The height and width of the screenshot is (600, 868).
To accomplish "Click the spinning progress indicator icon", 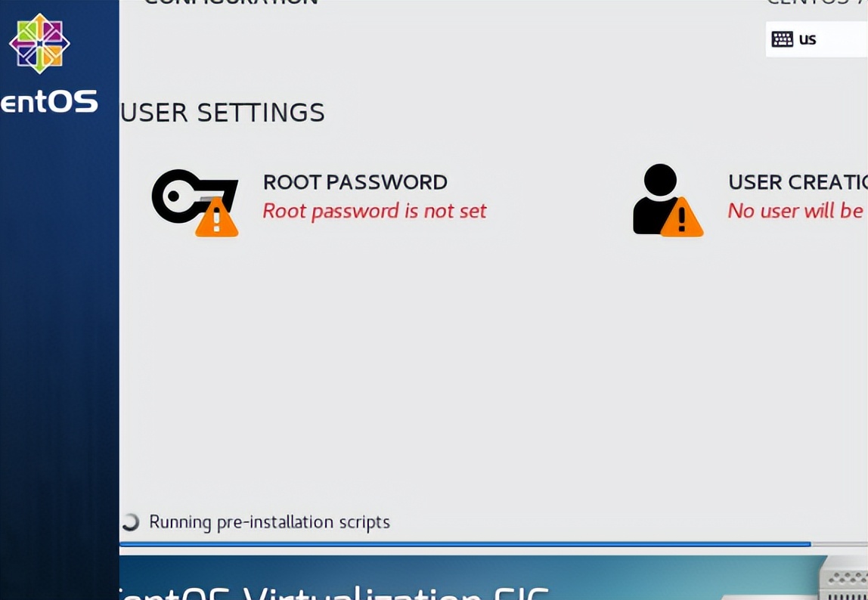I will (131, 522).
